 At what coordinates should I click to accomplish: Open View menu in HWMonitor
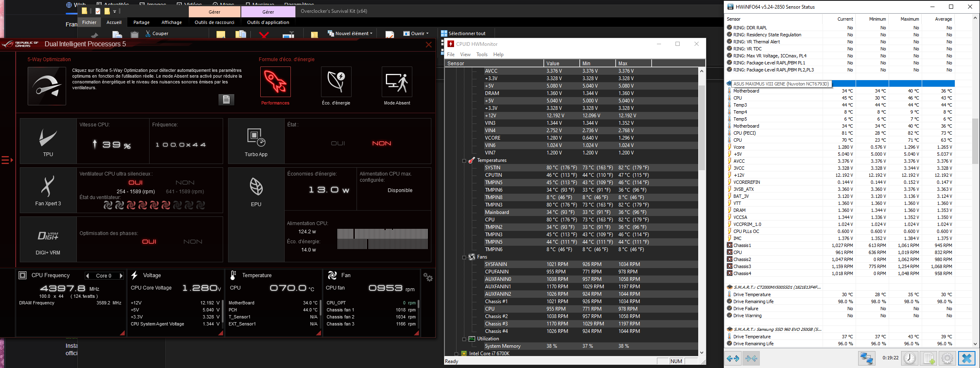(465, 55)
